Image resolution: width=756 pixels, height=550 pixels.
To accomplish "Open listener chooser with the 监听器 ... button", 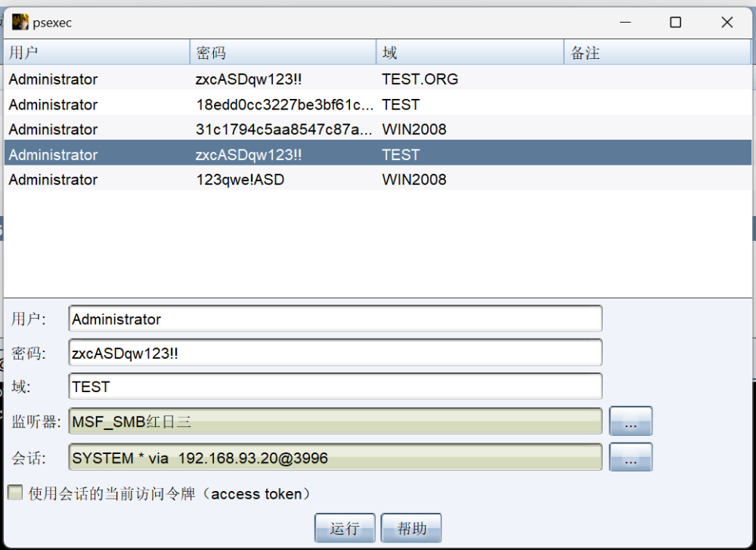I will [x=631, y=422].
